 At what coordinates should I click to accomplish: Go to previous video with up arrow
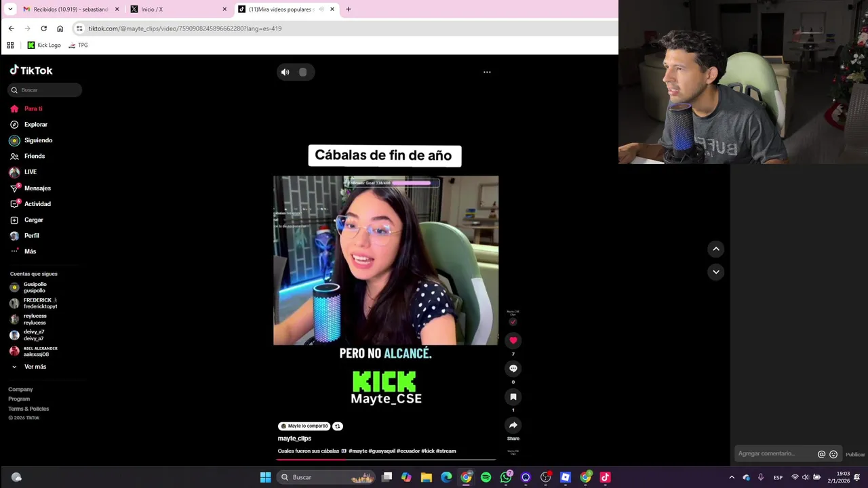click(716, 249)
